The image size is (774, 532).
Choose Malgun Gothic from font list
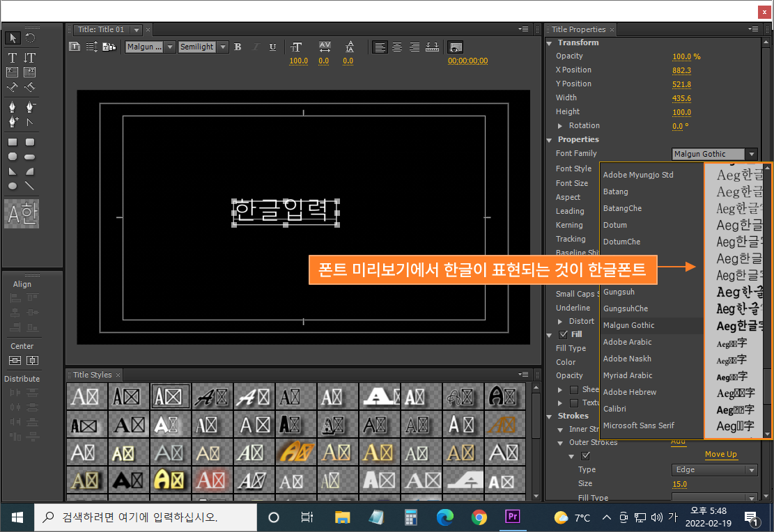tap(651, 325)
